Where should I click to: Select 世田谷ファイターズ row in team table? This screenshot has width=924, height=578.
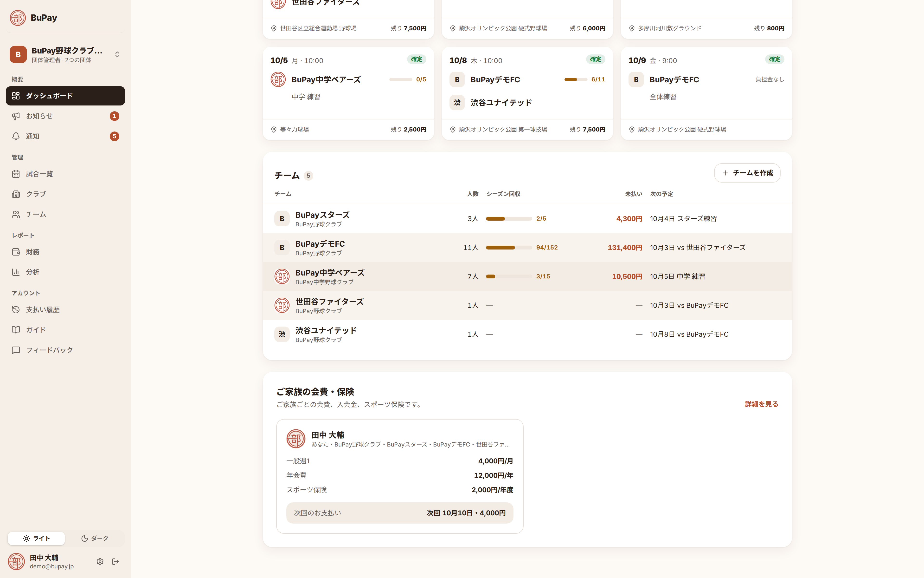pos(527,305)
